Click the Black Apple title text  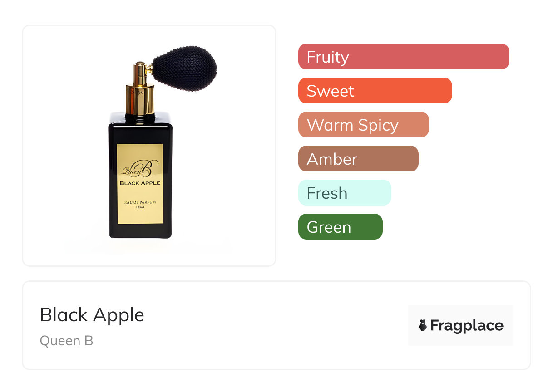[92, 315]
